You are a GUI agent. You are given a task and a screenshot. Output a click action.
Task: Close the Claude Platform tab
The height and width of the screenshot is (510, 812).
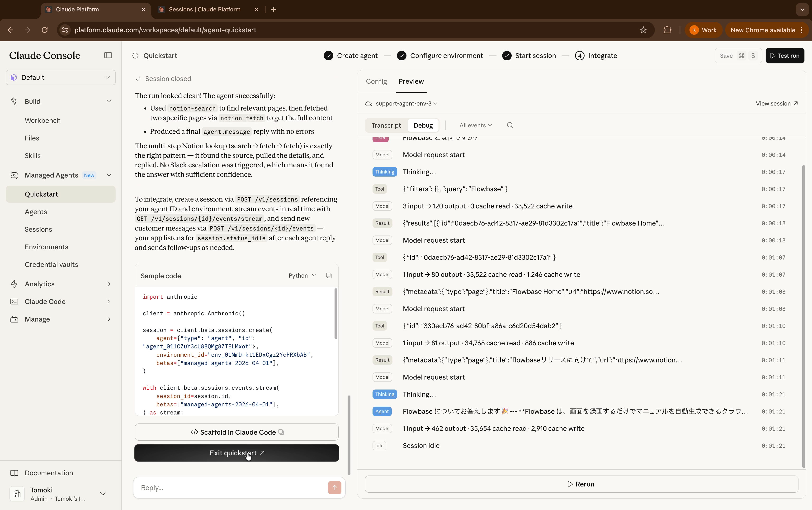144,10
